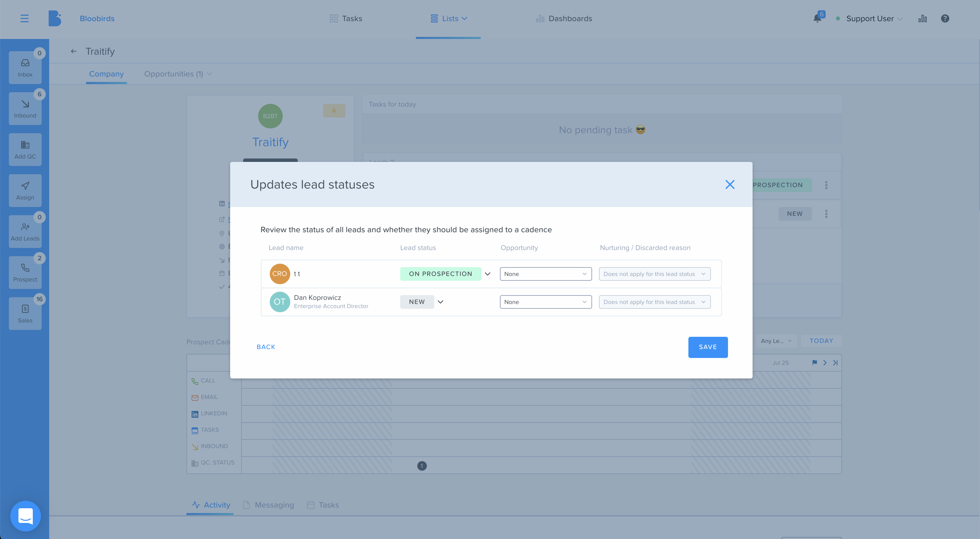
Task: Click the external link icon in company info
Action: pyautogui.click(x=222, y=219)
